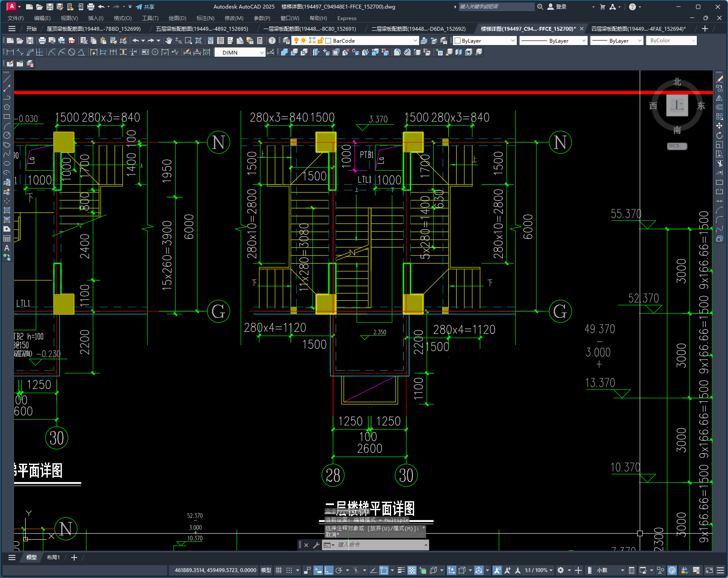Open the QuickCalc calculator icon
Image resolution: width=728 pixels, height=578 pixels.
[260, 41]
